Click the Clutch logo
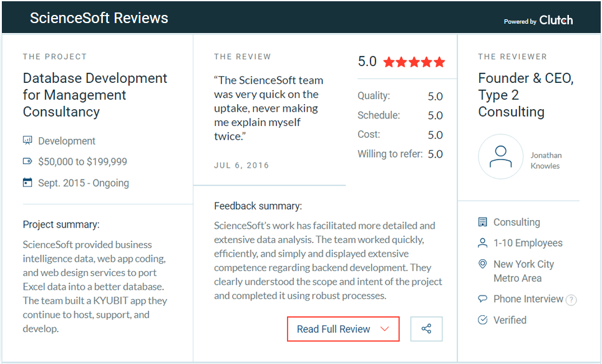Screen dimensions: 602x364 [x=556, y=20]
